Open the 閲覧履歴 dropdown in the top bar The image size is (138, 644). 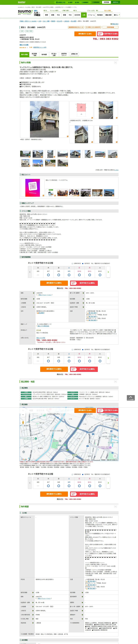click(96, 2)
